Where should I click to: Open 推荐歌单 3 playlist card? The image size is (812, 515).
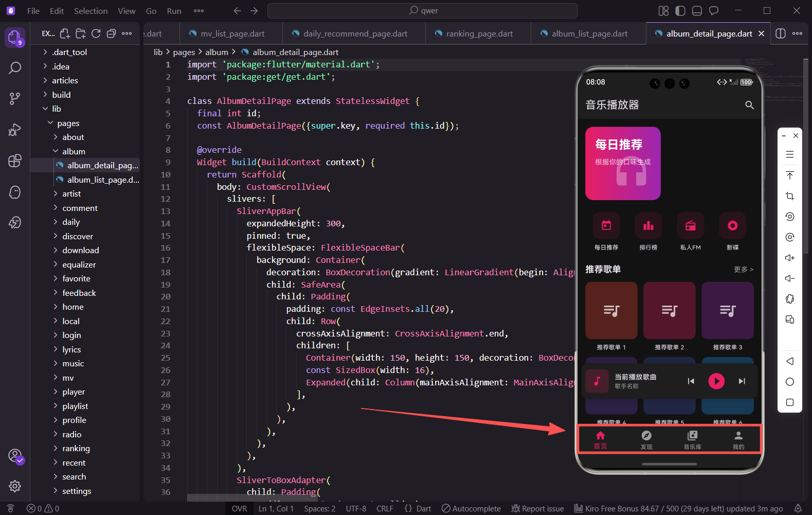point(728,310)
